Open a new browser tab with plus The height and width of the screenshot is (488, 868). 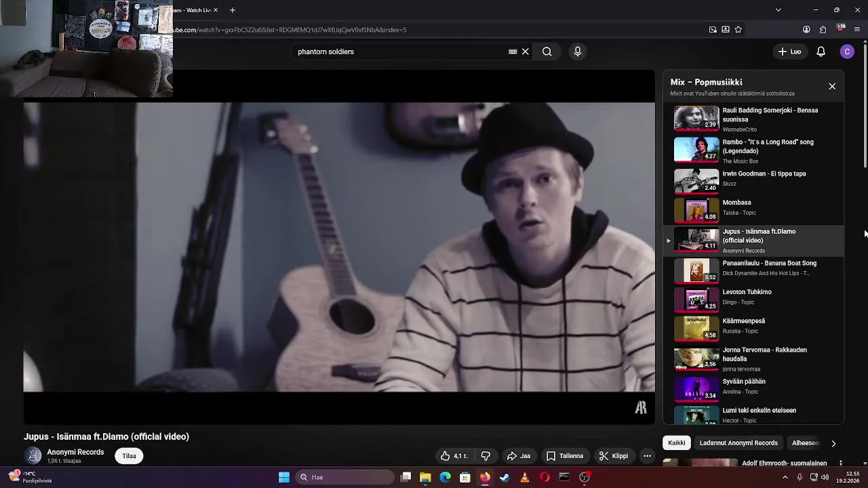pos(232,10)
